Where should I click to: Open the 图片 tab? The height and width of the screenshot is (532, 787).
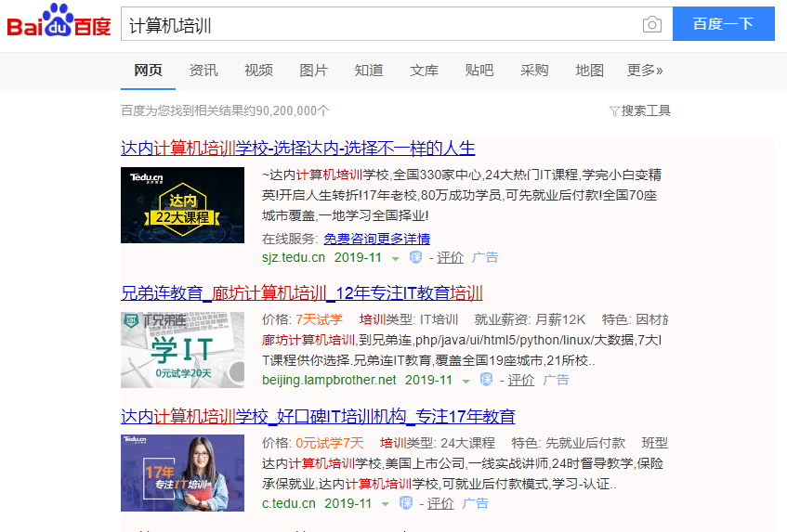[314, 71]
